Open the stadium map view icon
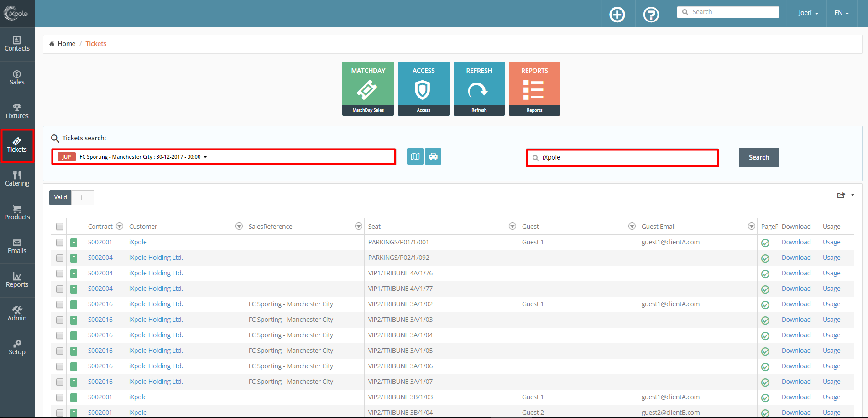The width and height of the screenshot is (868, 418). [x=415, y=156]
